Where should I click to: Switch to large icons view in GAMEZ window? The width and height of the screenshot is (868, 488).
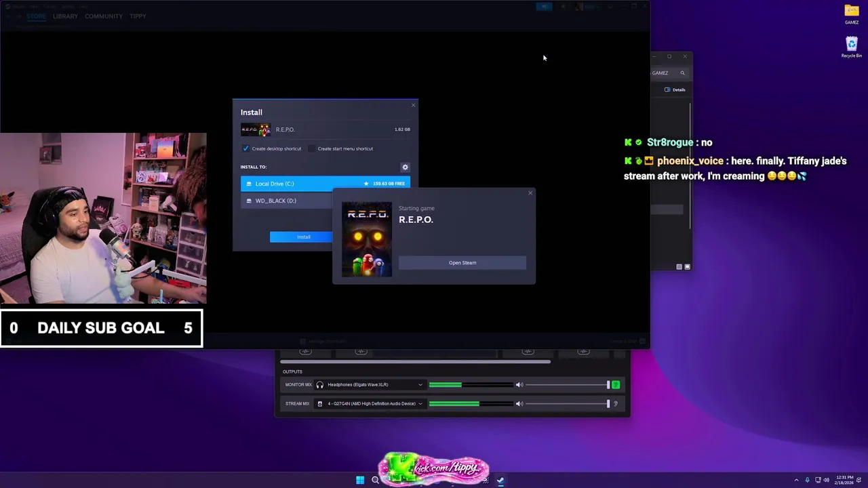tap(687, 267)
